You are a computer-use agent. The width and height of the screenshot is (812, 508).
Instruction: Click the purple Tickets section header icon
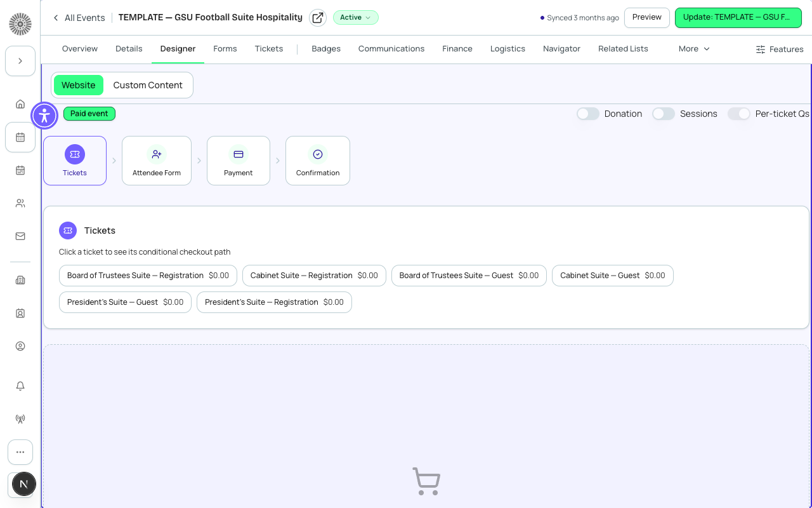[68, 231]
